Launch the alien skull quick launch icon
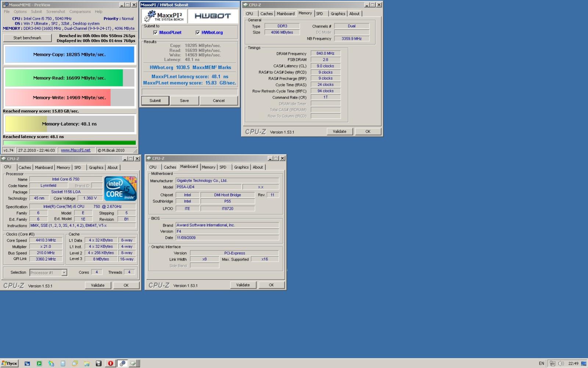The width and height of the screenshot is (588, 368). [98, 363]
